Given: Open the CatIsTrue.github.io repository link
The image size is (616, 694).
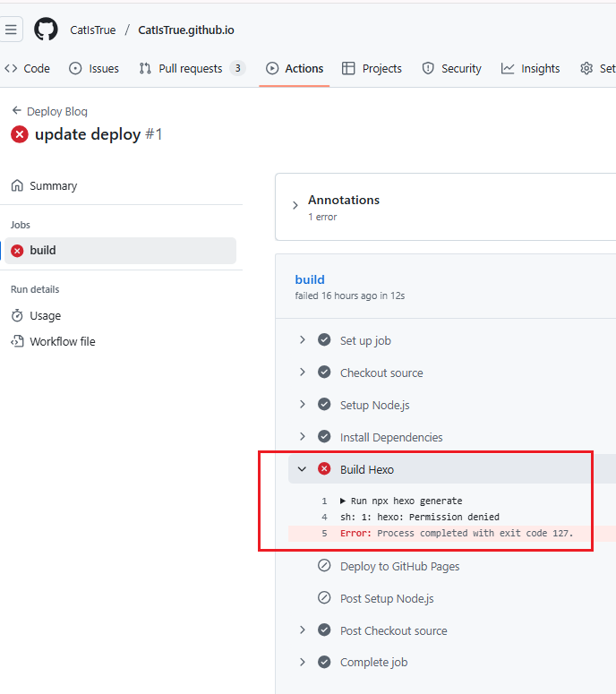Looking at the screenshot, I should click(185, 30).
